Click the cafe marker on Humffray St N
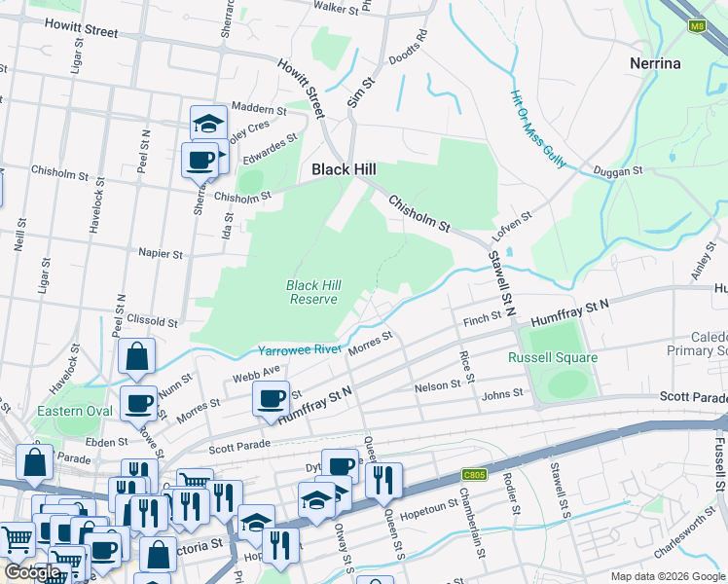This screenshot has height=584, width=728. (272, 400)
